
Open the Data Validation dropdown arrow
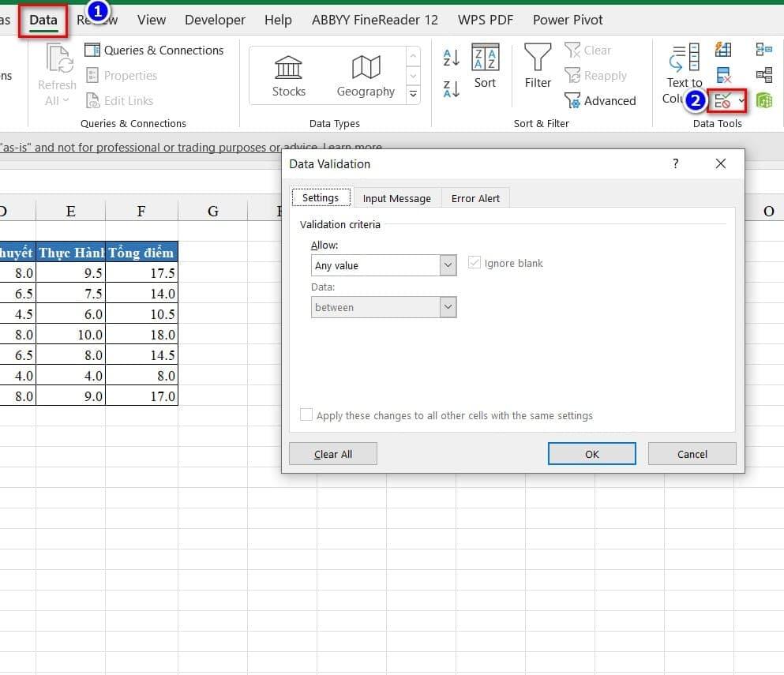[x=741, y=101]
